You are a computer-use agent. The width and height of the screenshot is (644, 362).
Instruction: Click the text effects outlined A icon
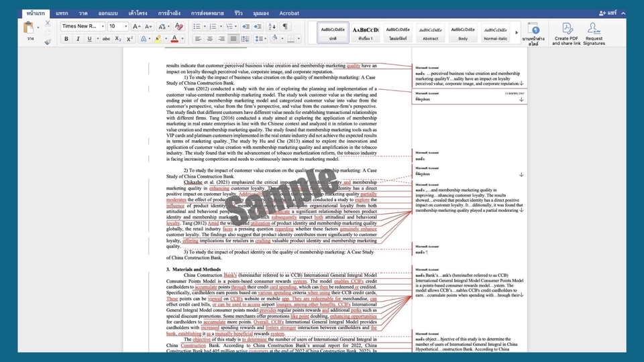[144, 39]
